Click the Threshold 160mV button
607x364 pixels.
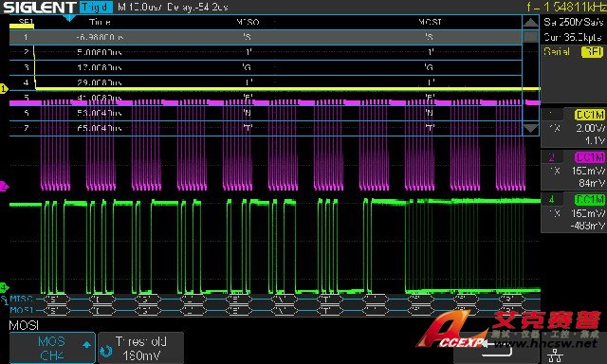[141, 348]
